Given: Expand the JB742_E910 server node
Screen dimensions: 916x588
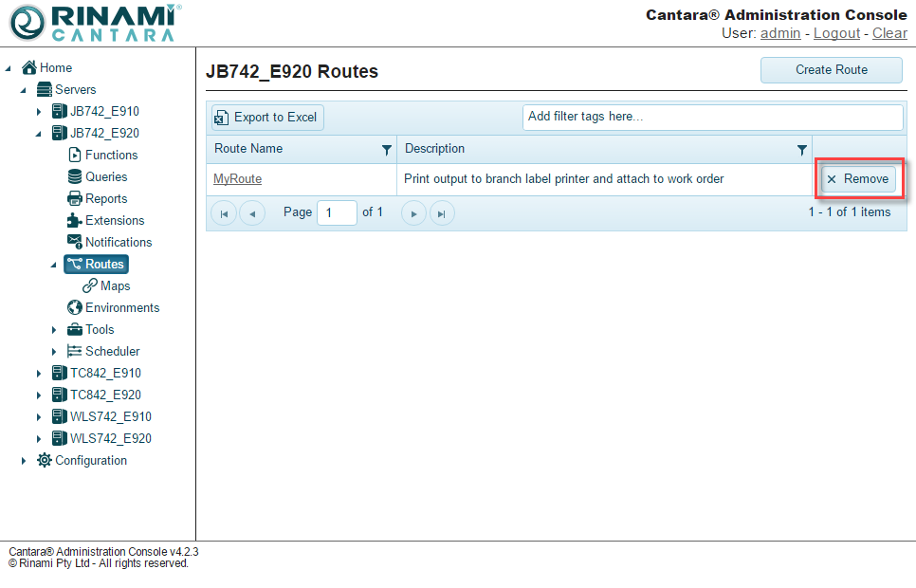Looking at the screenshot, I should tap(39, 112).
